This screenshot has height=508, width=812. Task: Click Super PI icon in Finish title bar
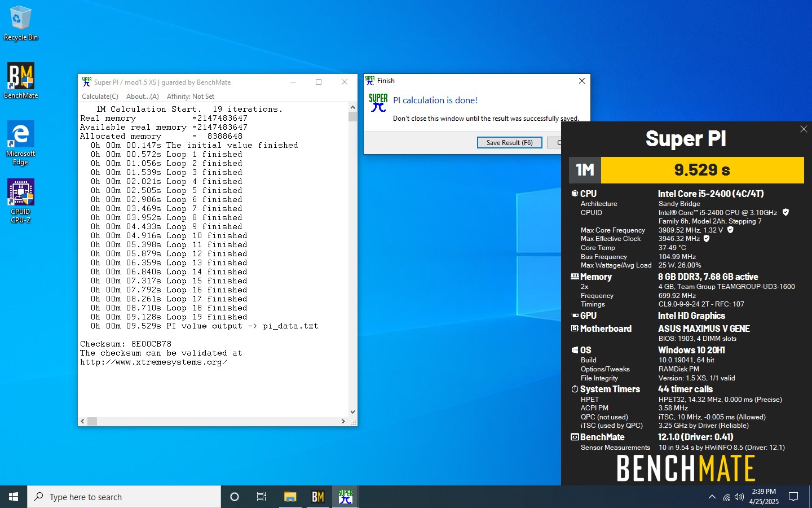pos(369,81)
